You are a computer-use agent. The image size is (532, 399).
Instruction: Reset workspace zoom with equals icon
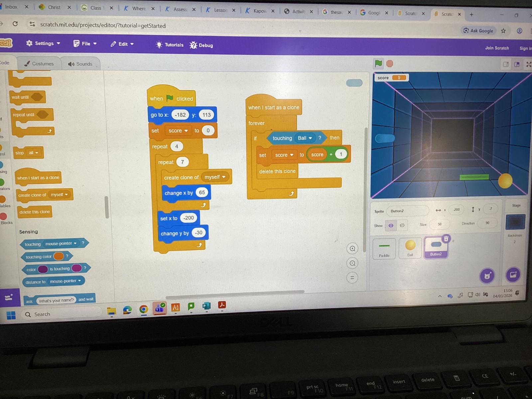pos(352,278)
